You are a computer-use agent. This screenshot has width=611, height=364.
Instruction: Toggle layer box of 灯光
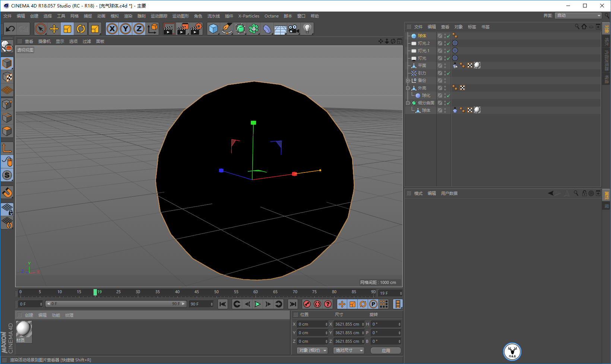[440, 58]
